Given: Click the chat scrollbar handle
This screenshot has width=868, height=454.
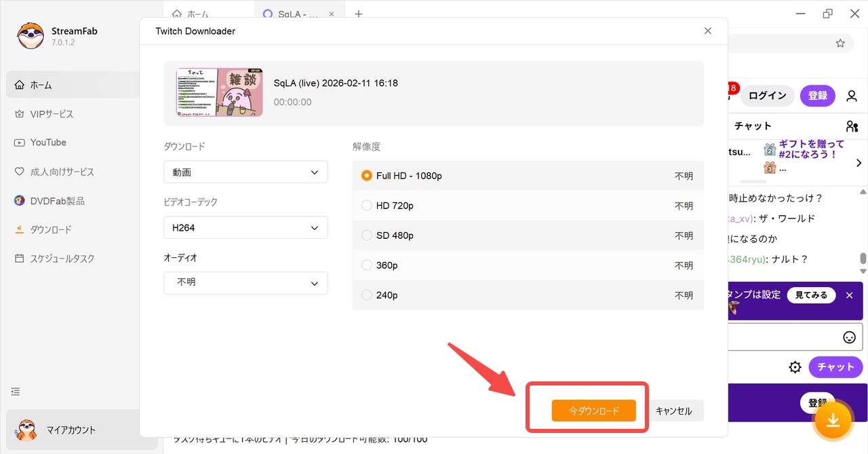Looking at the screenshot, I should click(x=863, y=259).
